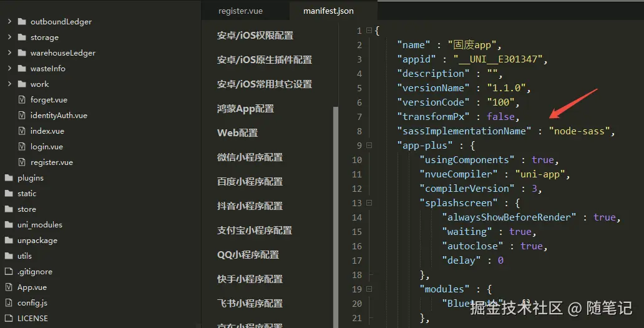This screenshot has height=328, width=644.
Task: Open 安卓/iOS常用其它设置 section
Action: tap(265, 84)
